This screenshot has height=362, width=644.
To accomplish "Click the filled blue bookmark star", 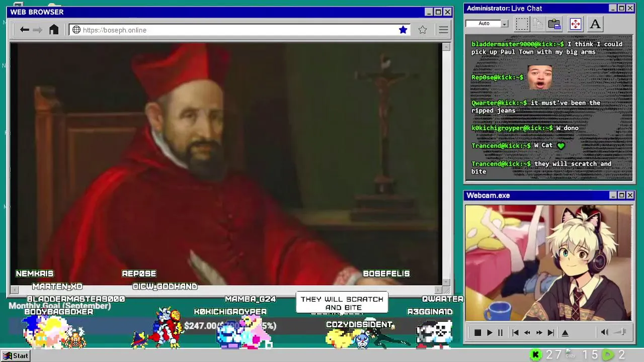I will tap(403, 30).
